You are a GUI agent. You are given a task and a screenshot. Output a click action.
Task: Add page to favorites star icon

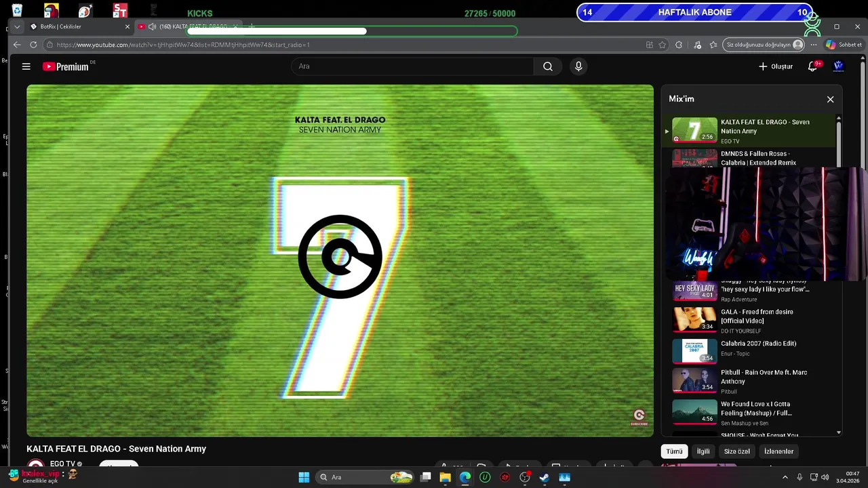pyautogui.click(x=663, y=45)
